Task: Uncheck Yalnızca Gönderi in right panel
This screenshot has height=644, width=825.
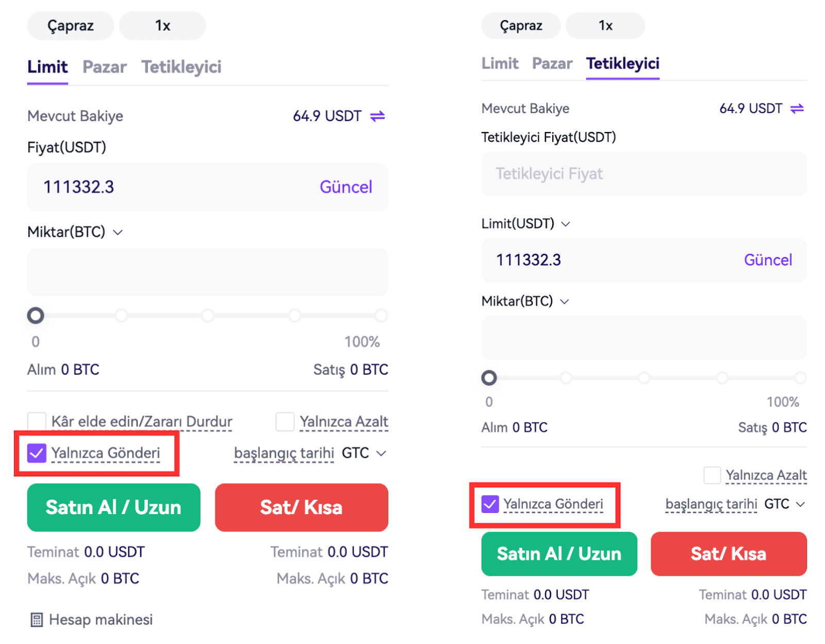Action: (x=490, y=504)
